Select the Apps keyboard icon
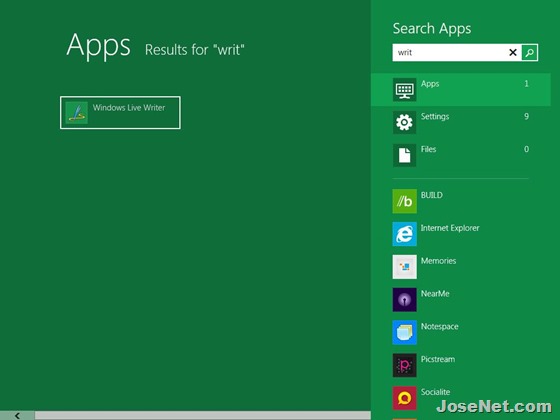Image resolution: width=560 pixels, height=420 pixels. tap(405, 90)
